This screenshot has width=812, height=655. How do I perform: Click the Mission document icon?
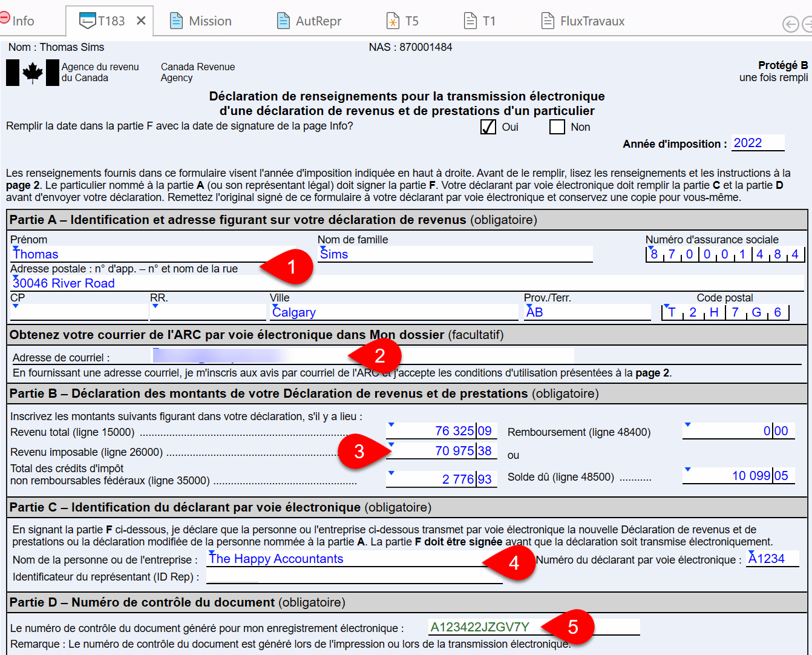pyautogui.click(x=176, y=21)
